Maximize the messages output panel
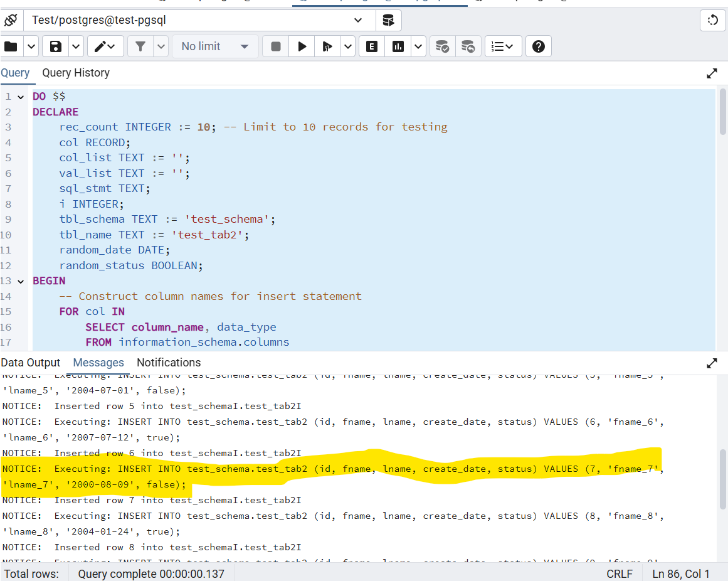 [712, 363]
